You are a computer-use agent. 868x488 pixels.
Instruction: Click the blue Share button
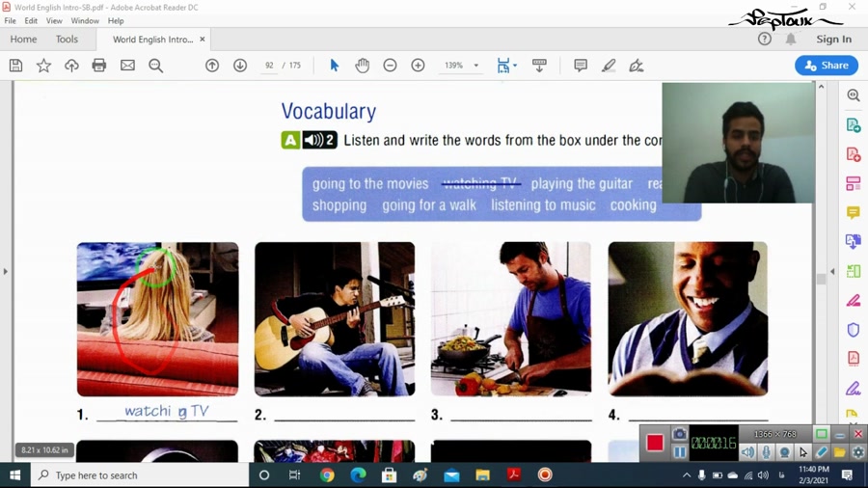(827, 66)
